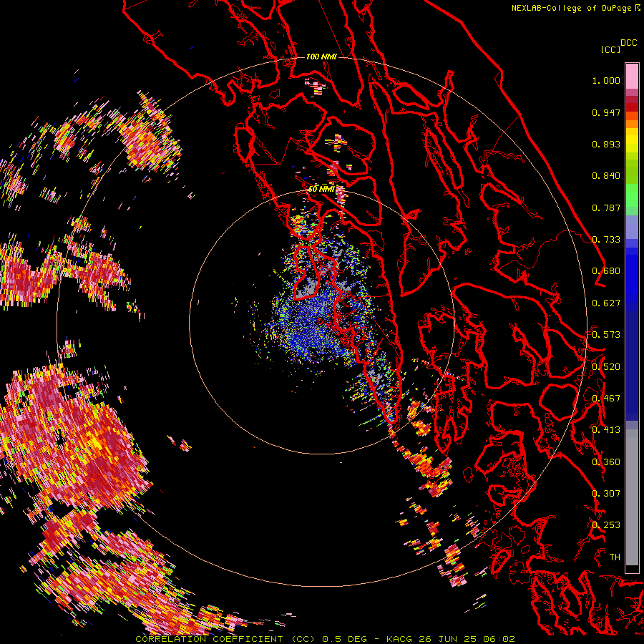
Task: Click the 0.840 scale value
Action: pos(606,176)
